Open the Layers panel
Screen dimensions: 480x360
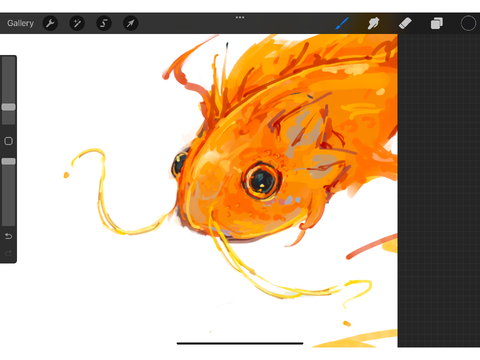[437, 23]
